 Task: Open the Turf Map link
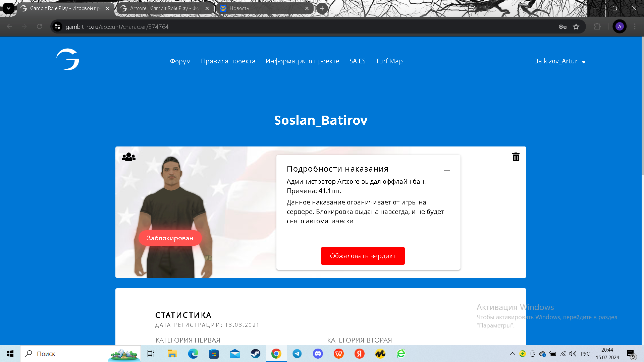(389, 61)
